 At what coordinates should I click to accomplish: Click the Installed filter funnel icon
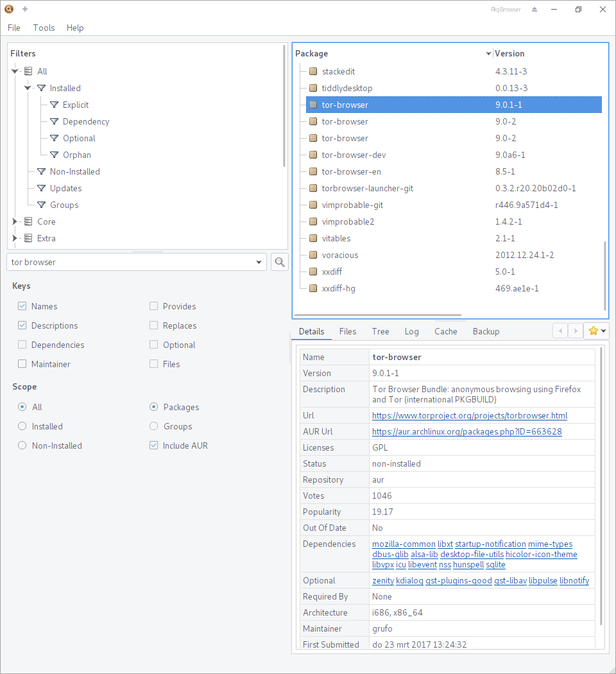41,88
